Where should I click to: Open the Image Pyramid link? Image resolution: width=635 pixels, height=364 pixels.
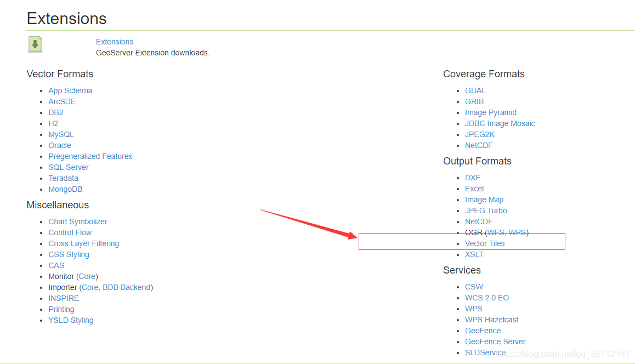490,112
